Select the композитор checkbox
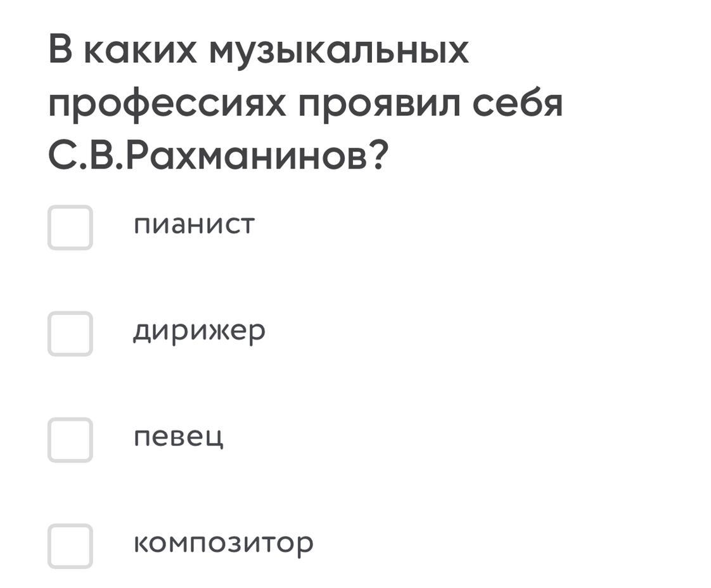Image resolution: width=711 pixels, height=588 pixels. point(70,546)
